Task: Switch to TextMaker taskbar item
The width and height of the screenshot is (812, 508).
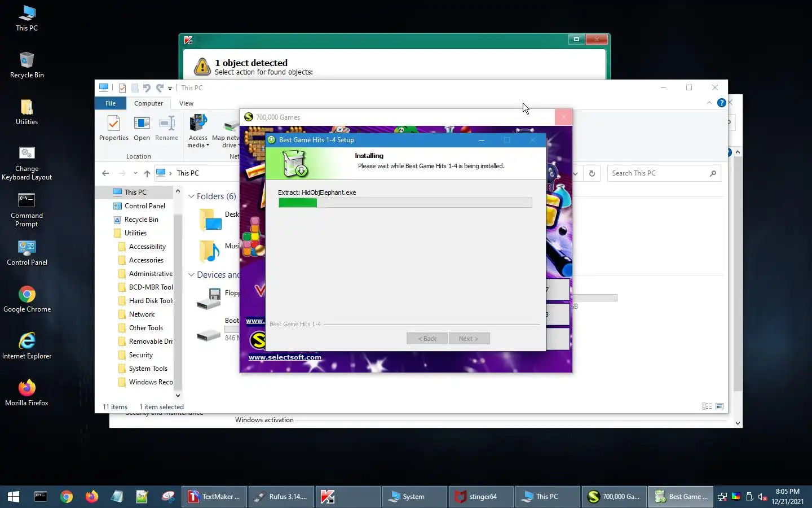Action: (x=214, y=497)
